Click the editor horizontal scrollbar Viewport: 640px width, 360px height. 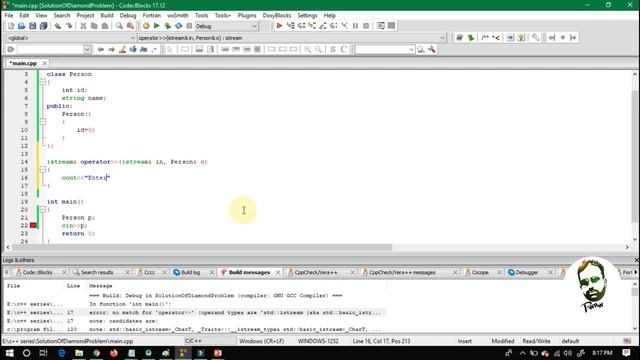[202, 247]
